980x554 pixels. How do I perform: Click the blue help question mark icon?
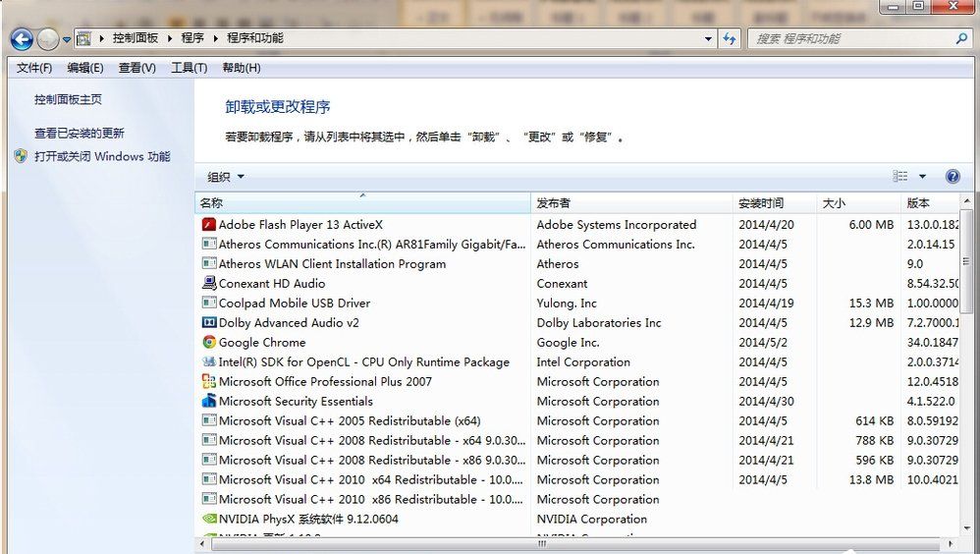point(953,177)
